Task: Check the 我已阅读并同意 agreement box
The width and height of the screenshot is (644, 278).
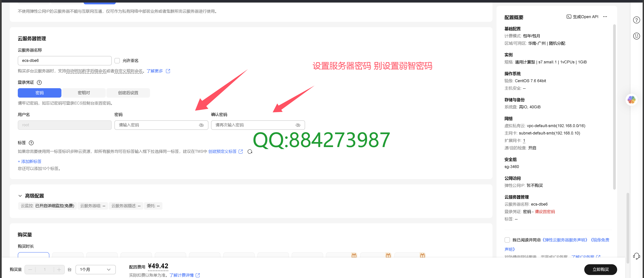Action: click(x=507, y=240)
